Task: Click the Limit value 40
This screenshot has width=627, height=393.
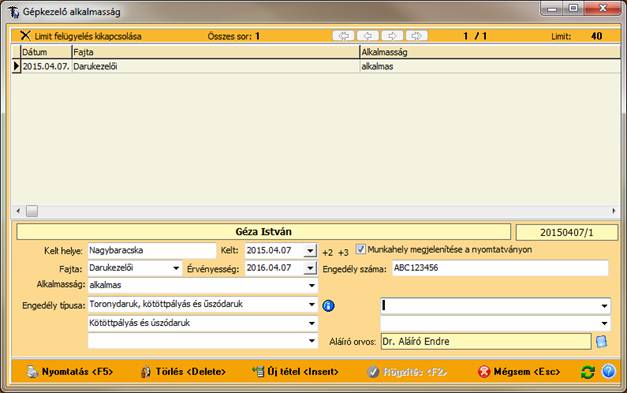Action: [x=596, y=36]
